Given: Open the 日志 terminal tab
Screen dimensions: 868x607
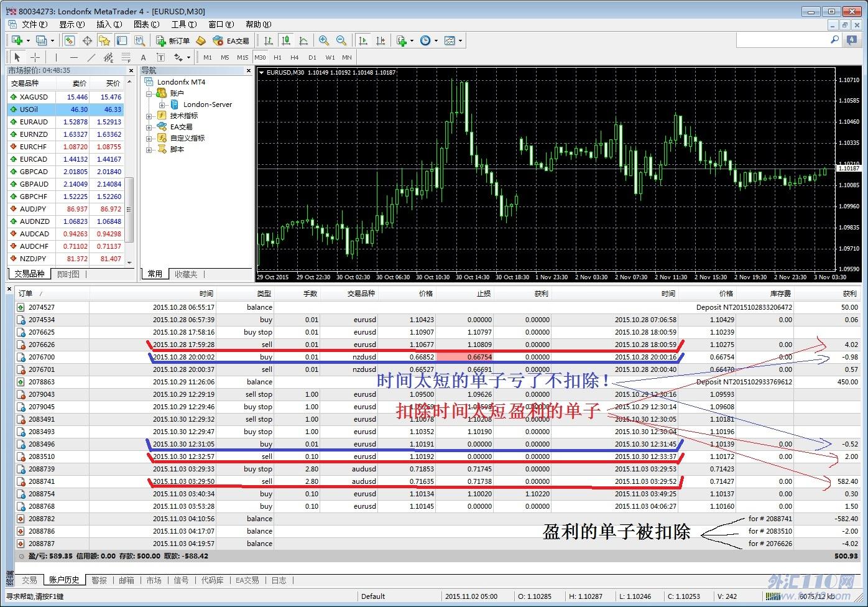Looking at the screenshot, I should tap(279, 580).
